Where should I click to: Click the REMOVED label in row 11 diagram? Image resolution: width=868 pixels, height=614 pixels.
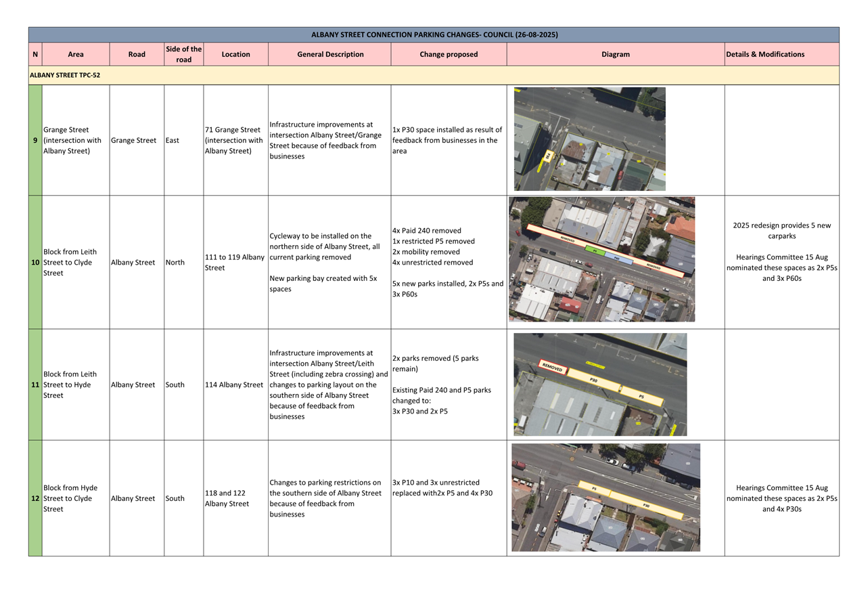pos(552,368)
